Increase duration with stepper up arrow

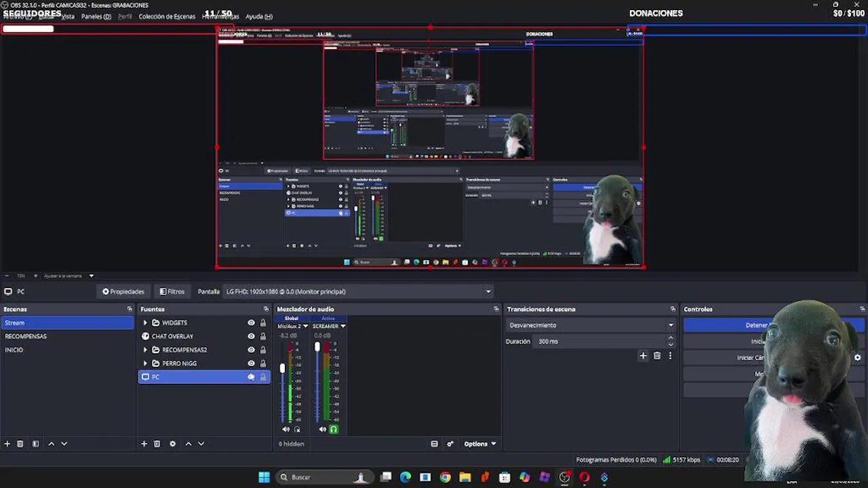coord(671,339)
